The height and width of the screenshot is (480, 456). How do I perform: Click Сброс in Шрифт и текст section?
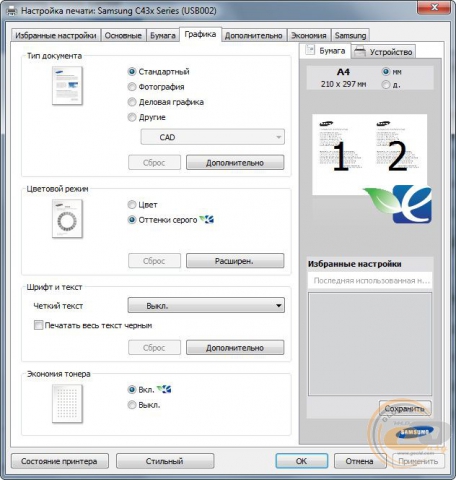(x=154, y=348)
